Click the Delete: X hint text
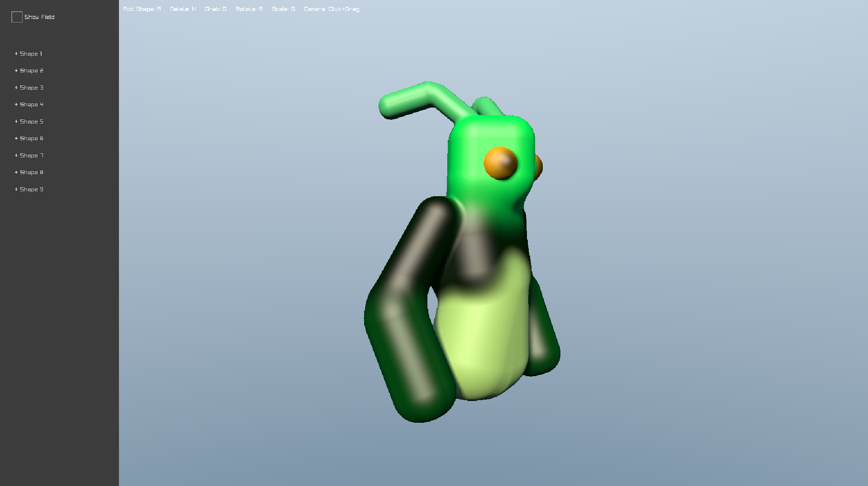Image resolution: width=868 pixels, height=486 pixels. (x=183, y=9)
